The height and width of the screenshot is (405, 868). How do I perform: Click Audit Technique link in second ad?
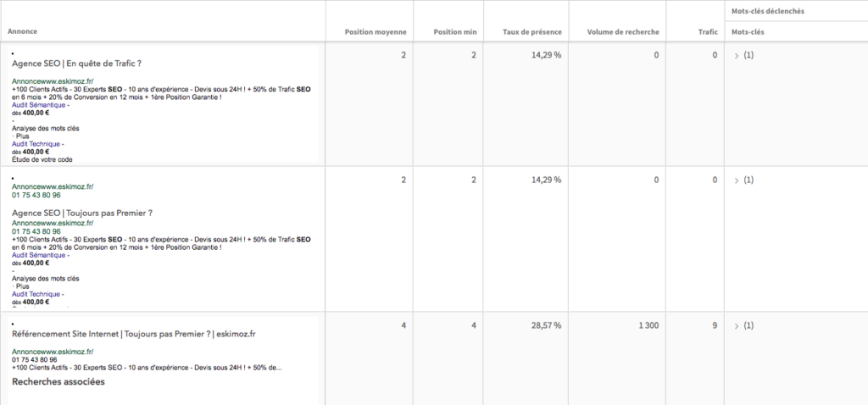(x=37, y=294)
